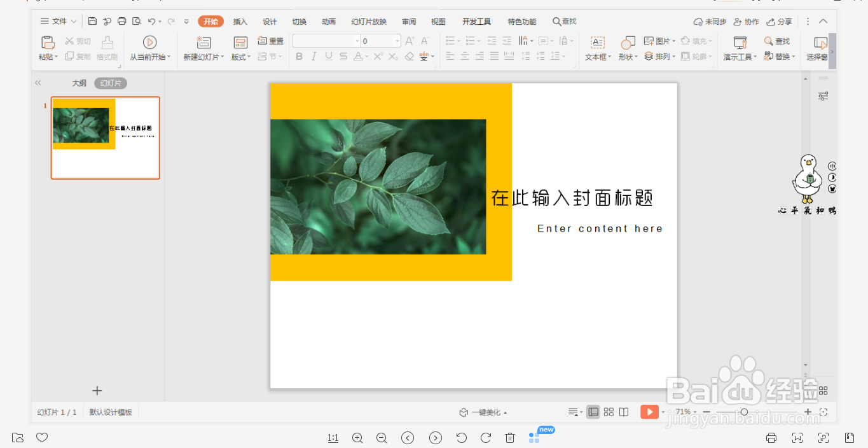The width and height of the screenshot is (868, 448).
Task: Switch to the Outline (大纲) panel tab
Action: pyautogui.click(x=79, y=83)
